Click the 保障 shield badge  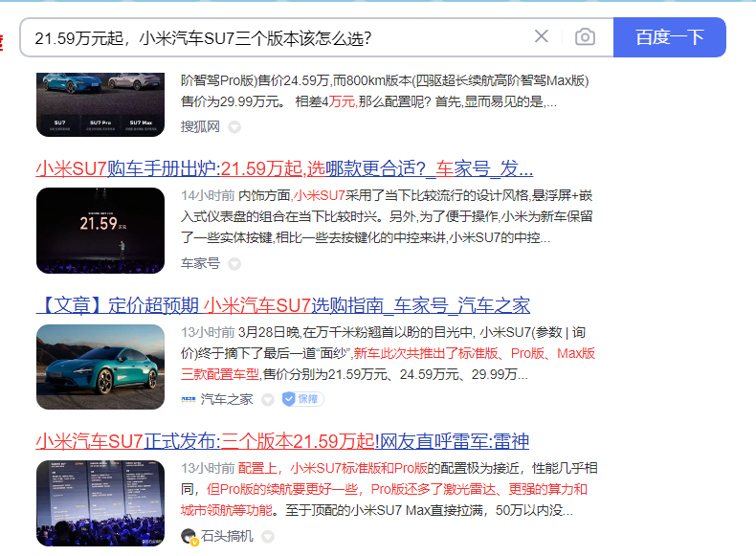point(302,399)
